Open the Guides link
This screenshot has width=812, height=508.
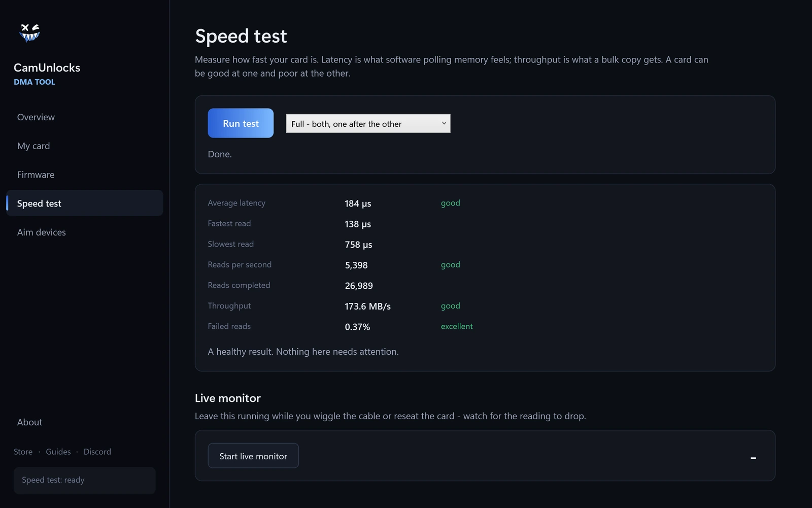click(58, 452)
